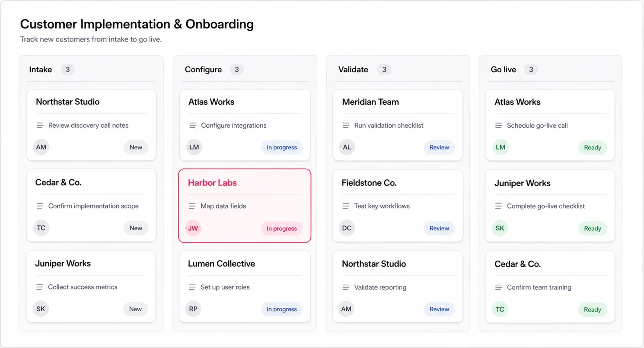Click the AL avatar on Meridian Team card
This screenshot has width=644, height=348.
point(347,147)
